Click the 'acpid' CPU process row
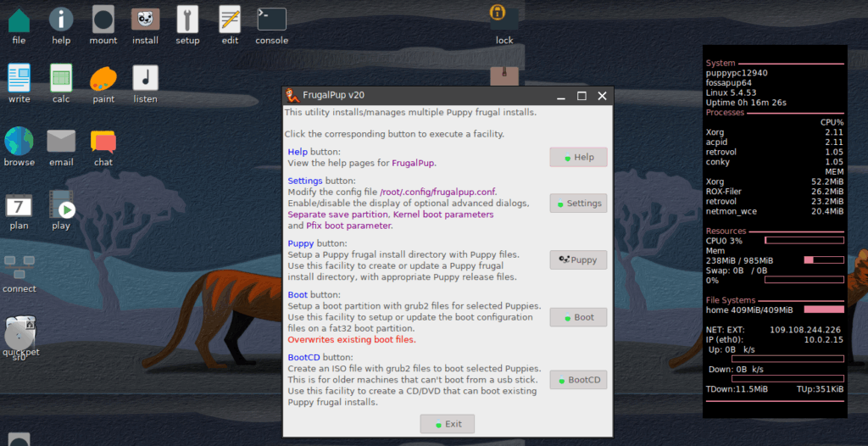 [775, 142]
